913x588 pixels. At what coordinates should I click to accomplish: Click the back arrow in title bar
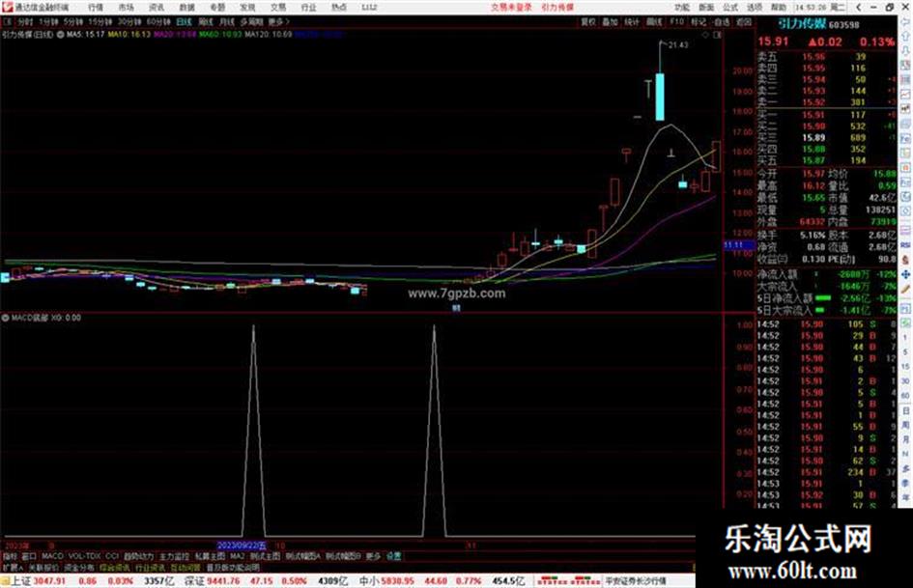click(x=858, y=7)
